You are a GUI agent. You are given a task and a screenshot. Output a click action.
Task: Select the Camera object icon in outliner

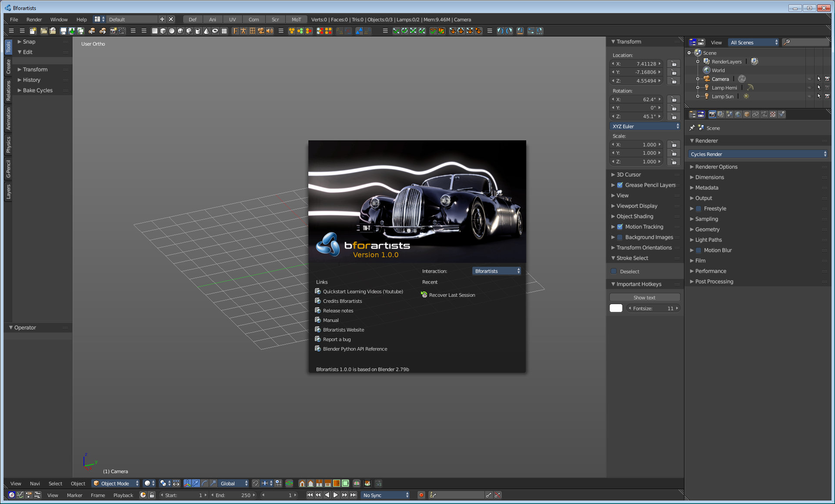[706, 79]
